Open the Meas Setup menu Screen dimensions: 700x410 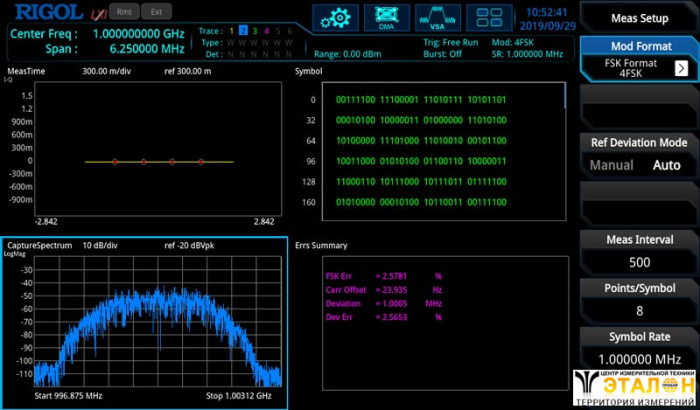(x=640, y=17)
